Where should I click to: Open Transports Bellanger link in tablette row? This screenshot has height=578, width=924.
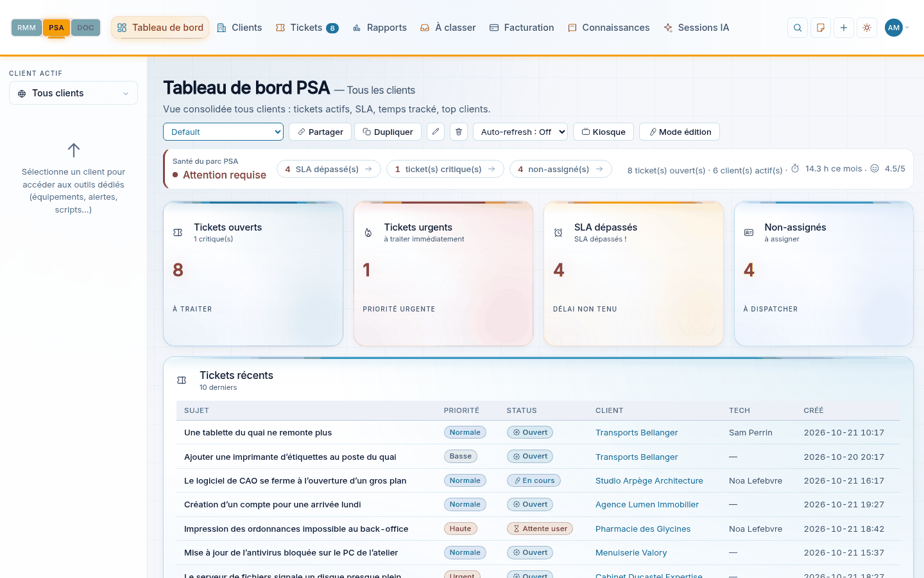click(x=637, y=433)
